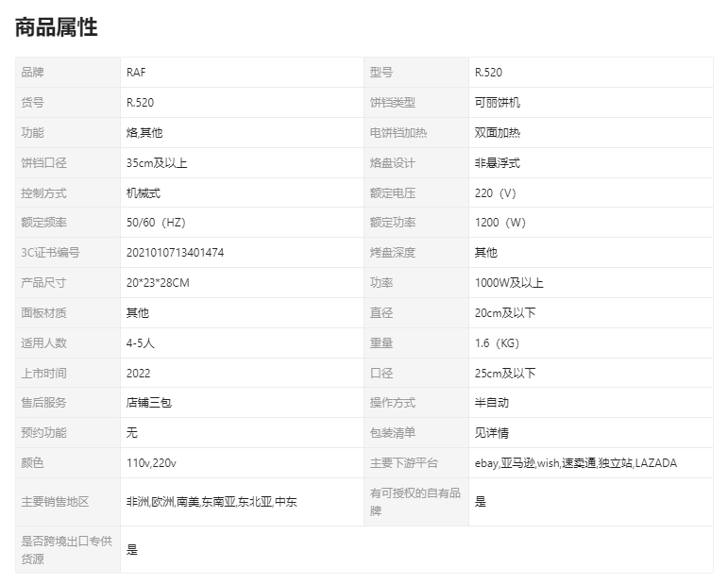This screenshot has height=584, width=728.
Task: Click the 口径 label
Action: coord(381,373)
